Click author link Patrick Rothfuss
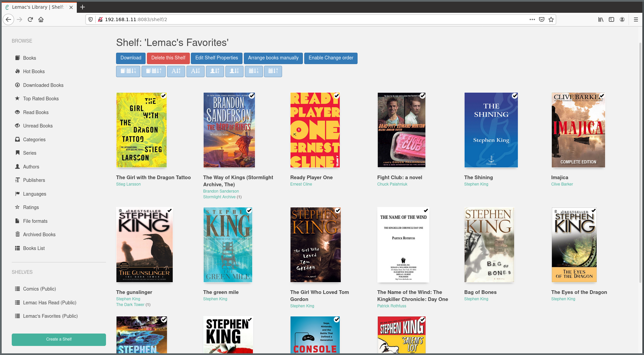The width and height of the screenshot is (644, 355). [391, 306]
